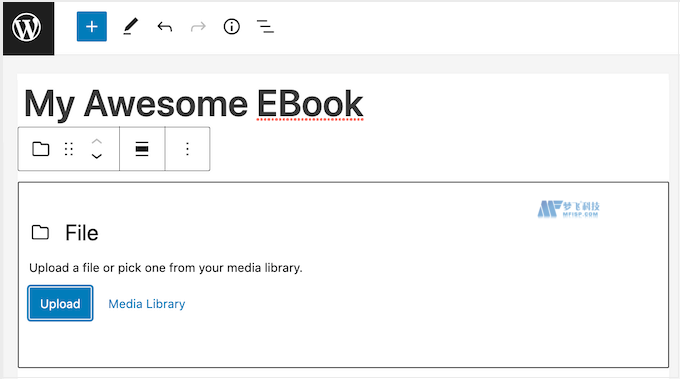Click the upload instructions text
Viewport: 680px width, 379px height.
[x=166, y=268]
